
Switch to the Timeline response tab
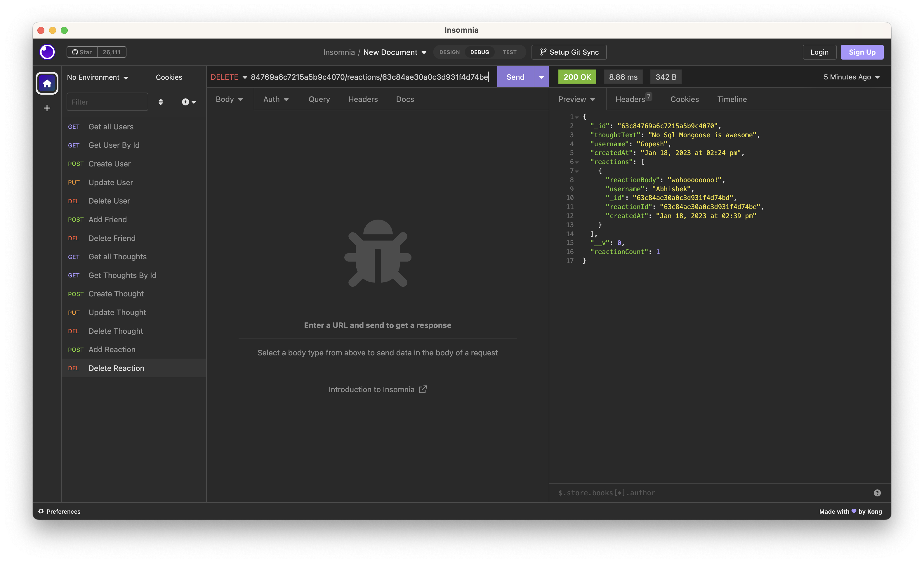pos(732,99)
